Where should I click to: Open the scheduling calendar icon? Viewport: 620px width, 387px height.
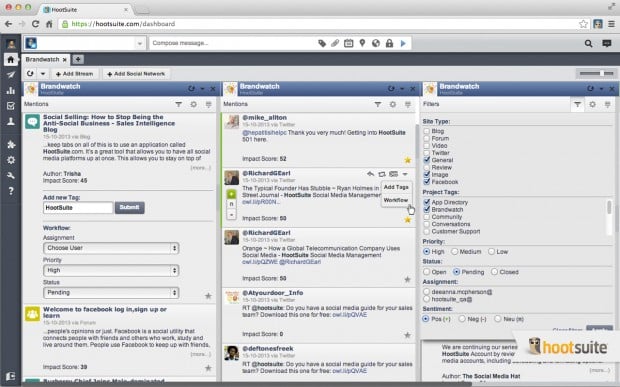348,43
